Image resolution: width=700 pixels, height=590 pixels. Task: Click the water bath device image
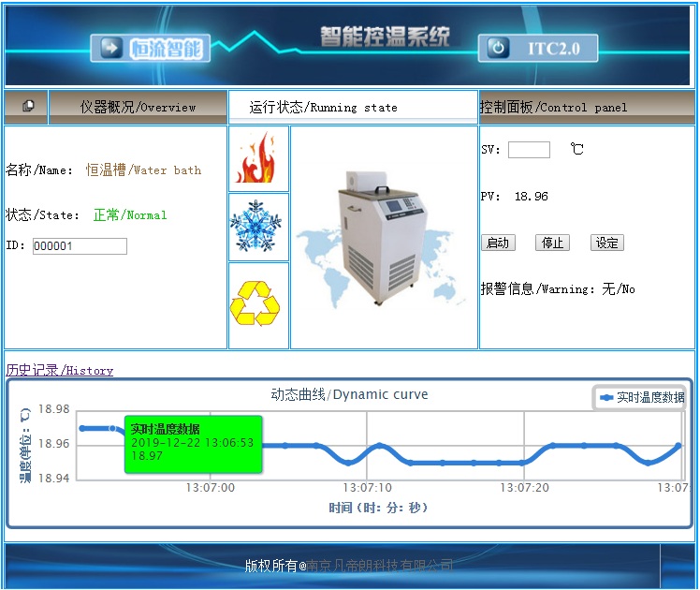[x=385, y=238]
